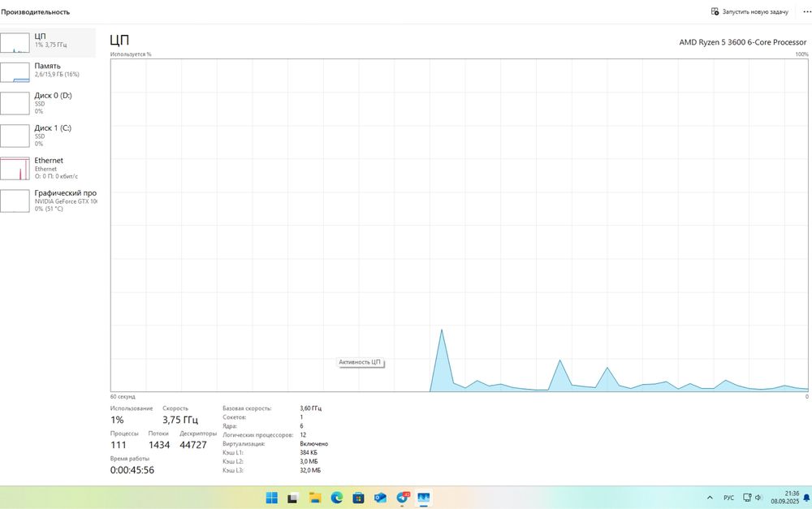Viewport: 812px width, 509px height.
Task: Click the Виртуализация Включено value
Action: (x=313, y=444)
